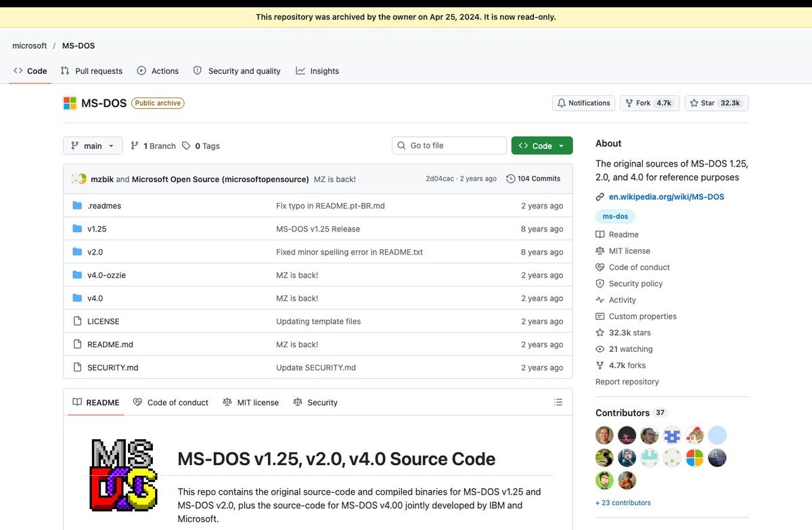Open the green Code dropdown
The width and height of the screenshot is (812, 530).
542,146
